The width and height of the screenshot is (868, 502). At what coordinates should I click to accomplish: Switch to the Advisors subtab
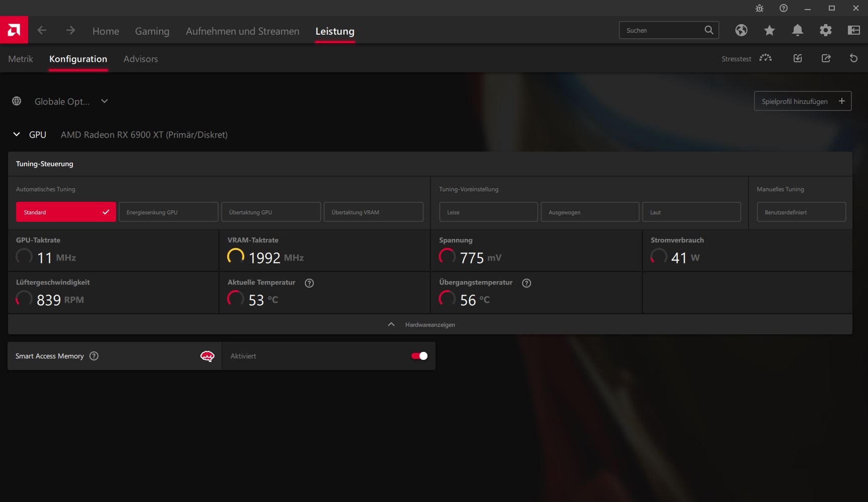tap(141, 59)
